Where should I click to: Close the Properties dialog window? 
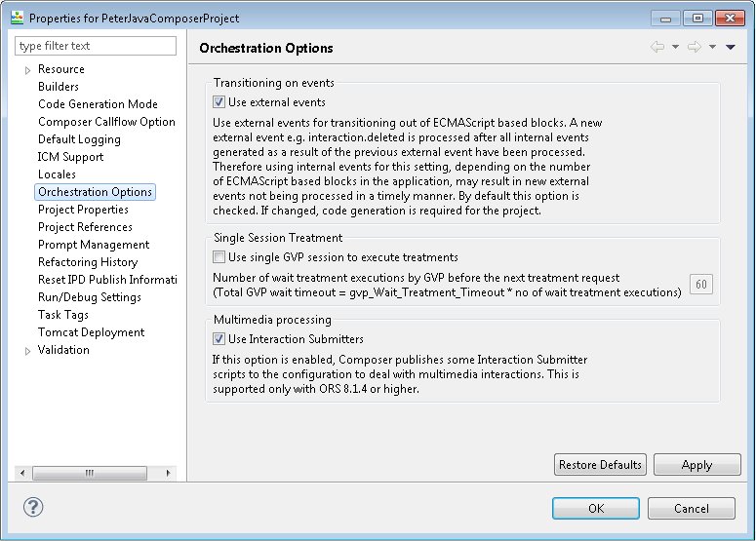click(730, 19)
